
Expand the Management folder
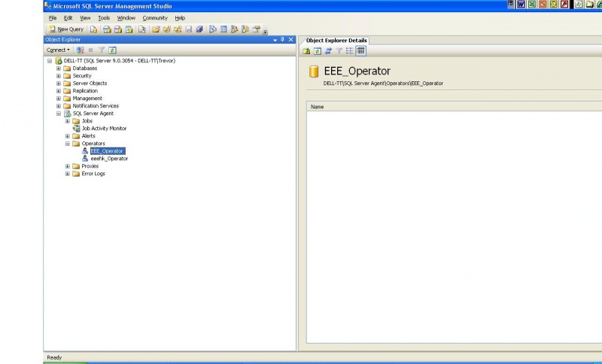(x=59, y=99)
